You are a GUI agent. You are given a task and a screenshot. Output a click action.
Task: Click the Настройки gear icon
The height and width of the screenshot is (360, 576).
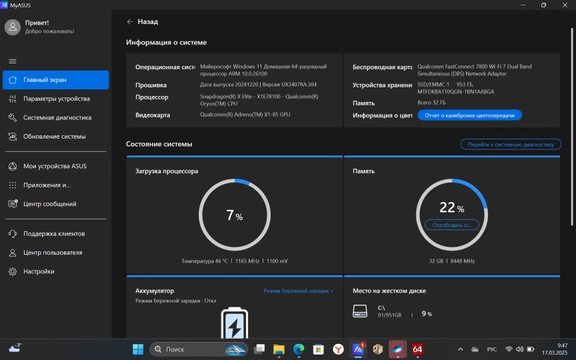pos(12,271)
